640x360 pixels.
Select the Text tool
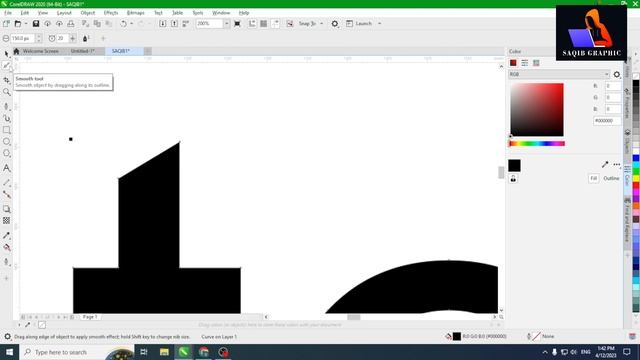[7, 168]
